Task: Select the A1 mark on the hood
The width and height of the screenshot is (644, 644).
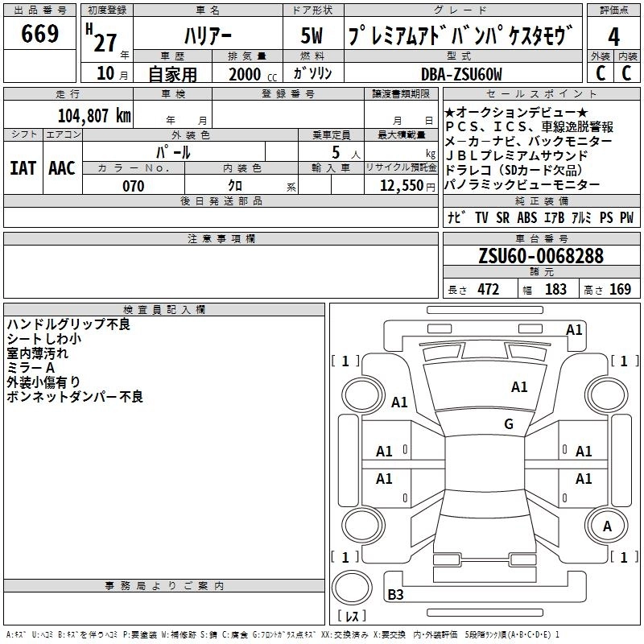Action: click(x=519, y=387)
